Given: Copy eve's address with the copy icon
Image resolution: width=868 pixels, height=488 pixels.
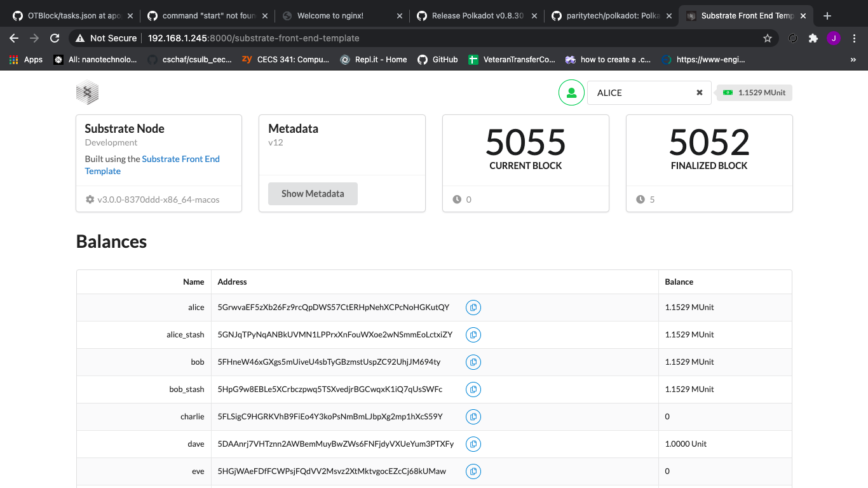Looking at the screenshot, I should [473, 471].
